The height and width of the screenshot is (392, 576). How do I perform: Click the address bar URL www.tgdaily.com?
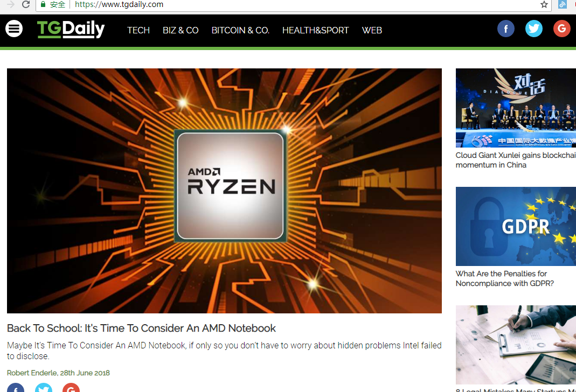(x=119, y=4)
